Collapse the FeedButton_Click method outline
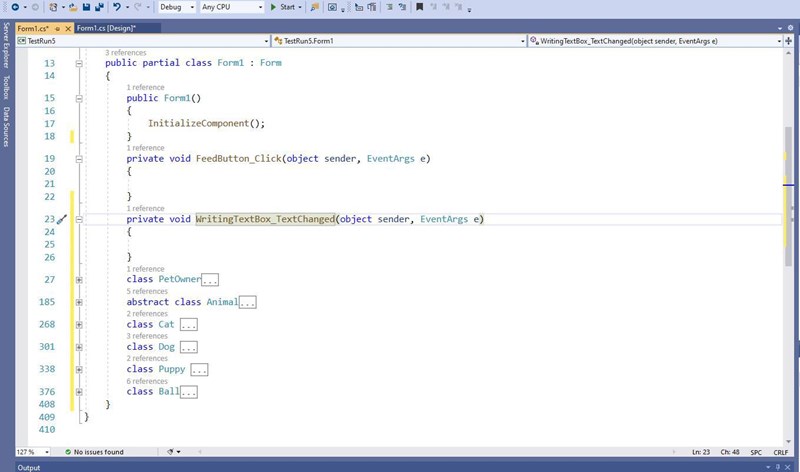 click(78, 159)
